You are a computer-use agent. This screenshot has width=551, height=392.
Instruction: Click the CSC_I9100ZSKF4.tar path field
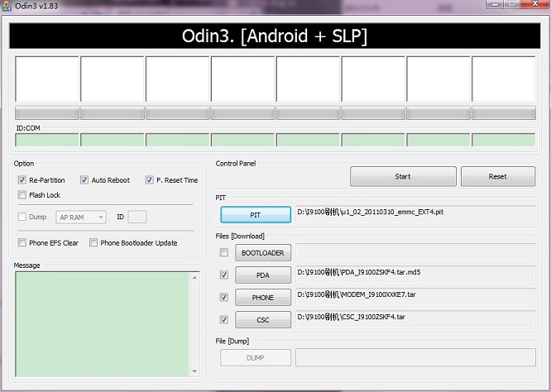tap(415, 319)
